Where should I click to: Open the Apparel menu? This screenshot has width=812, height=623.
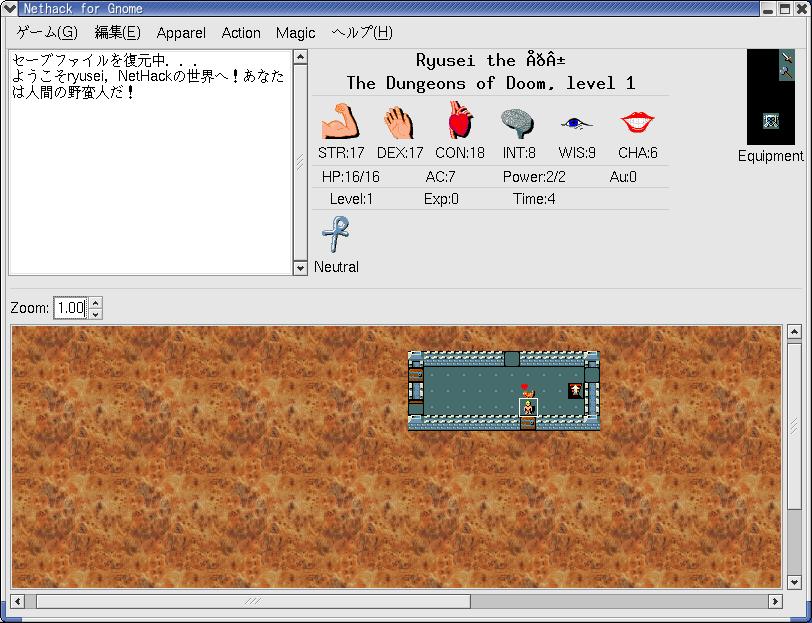pyautogui.click(x=181, y=33)
